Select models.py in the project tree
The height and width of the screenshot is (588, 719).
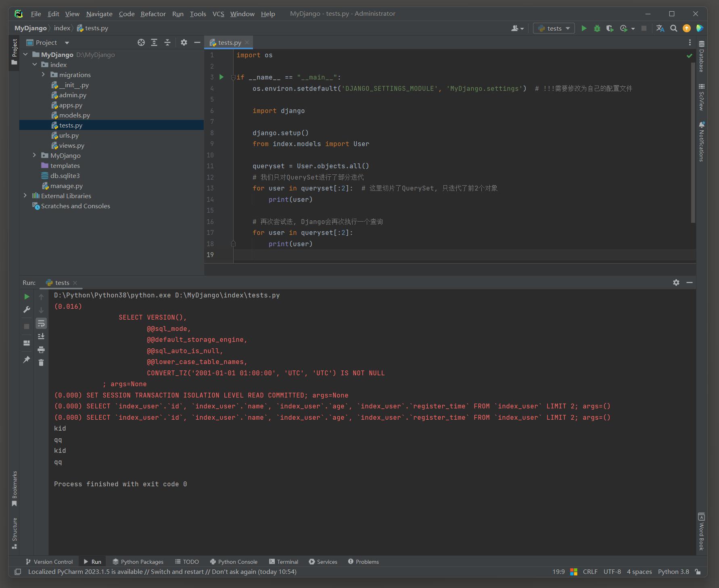(111, 115)
